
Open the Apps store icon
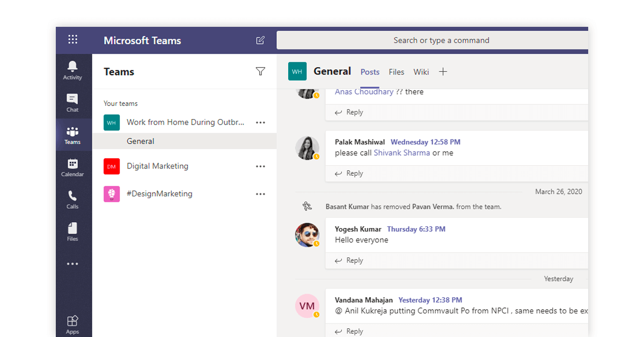[72, 325]
